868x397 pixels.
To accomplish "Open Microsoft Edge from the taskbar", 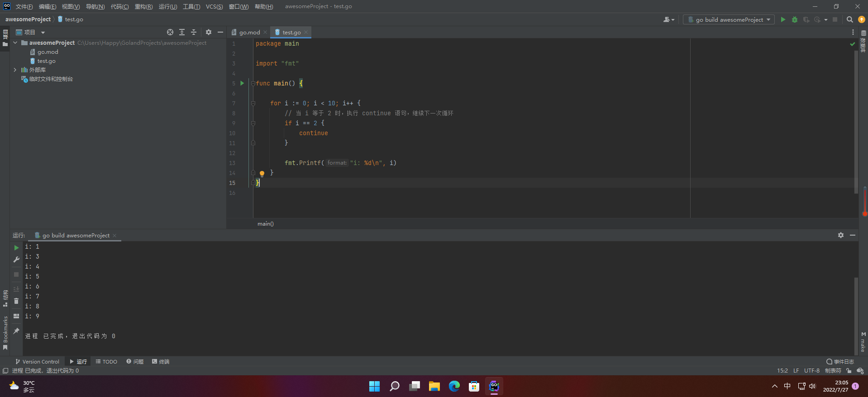I will 454,386.
